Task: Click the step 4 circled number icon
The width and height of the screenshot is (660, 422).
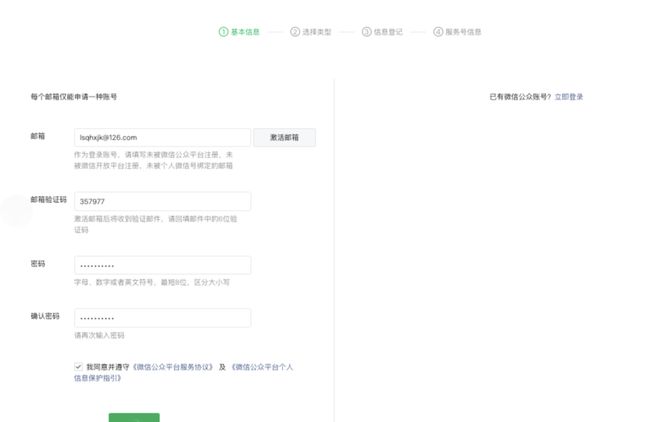Action: (438, 32)
